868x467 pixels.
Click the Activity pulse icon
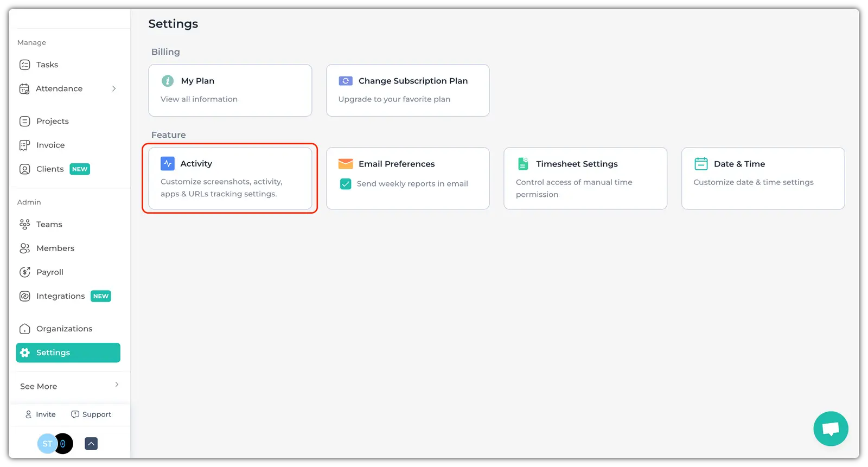point(168,163)
